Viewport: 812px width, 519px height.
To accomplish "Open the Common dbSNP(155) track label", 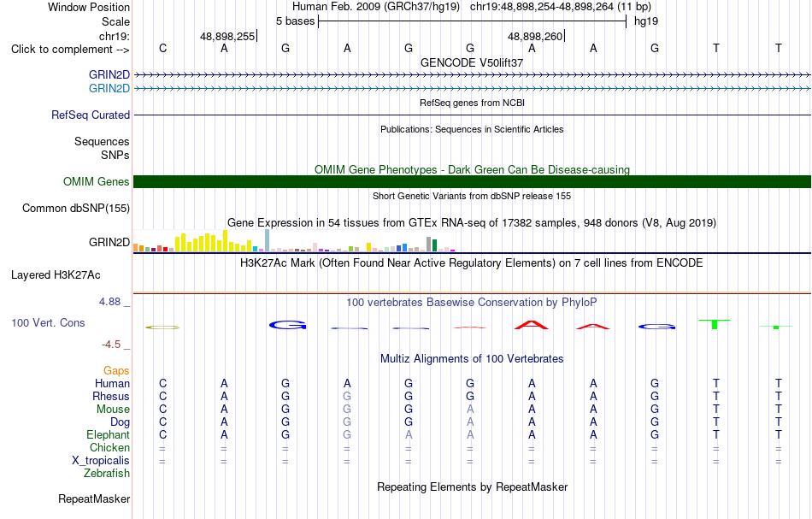I will coord(75,209).
